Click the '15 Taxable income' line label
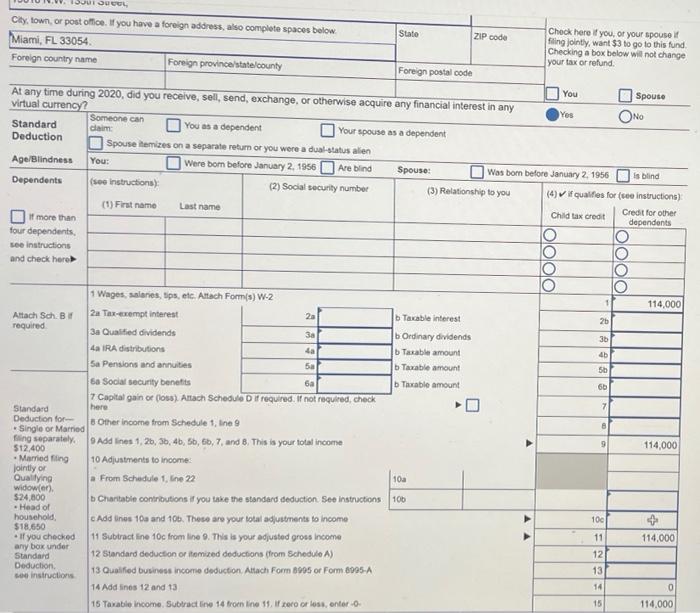The height and width of the screenshot is (613, 700). [x=225, y=604]
